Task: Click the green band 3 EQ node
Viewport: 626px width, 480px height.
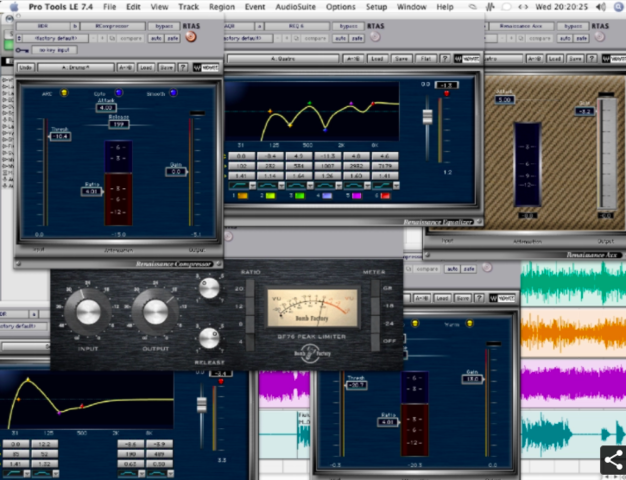Action: point(309,103)
